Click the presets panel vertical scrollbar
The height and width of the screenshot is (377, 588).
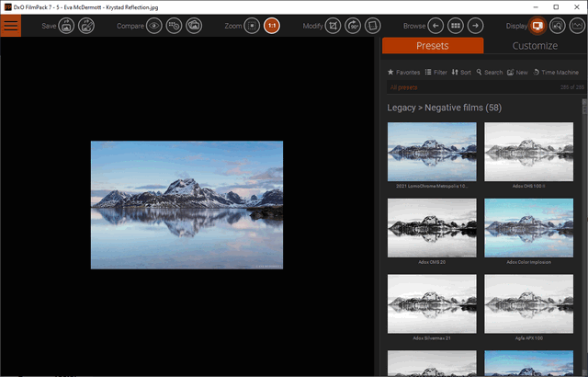(584, 230)
